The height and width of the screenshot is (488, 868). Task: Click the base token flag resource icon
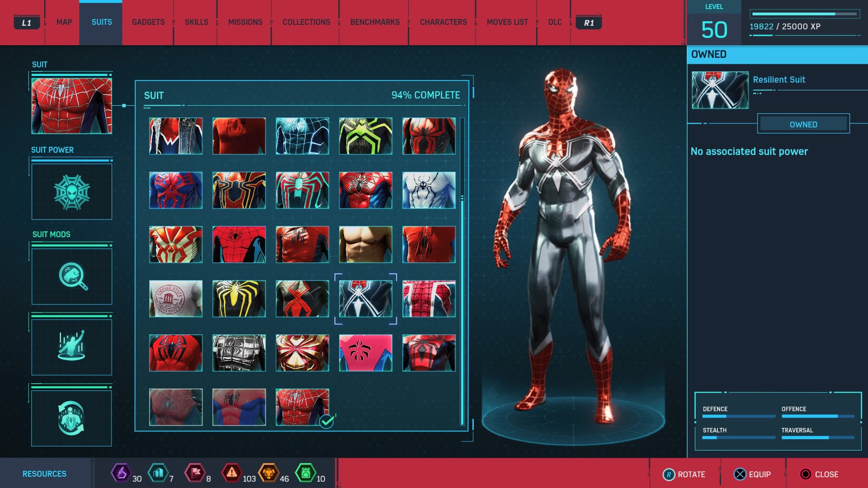[195, 473]
